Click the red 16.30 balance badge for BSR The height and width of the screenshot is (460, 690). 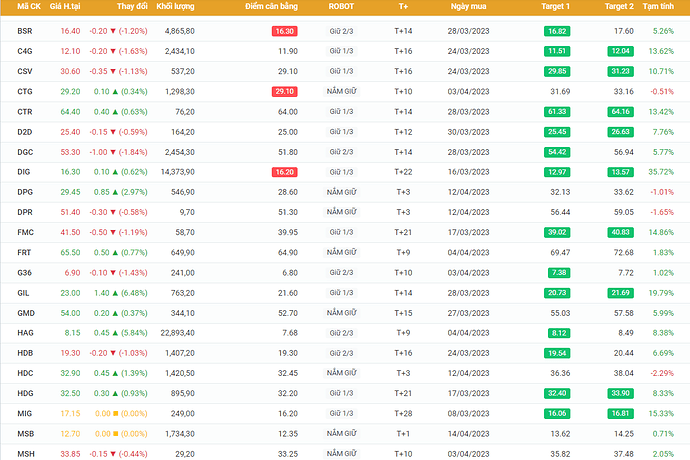pos(283,31)
